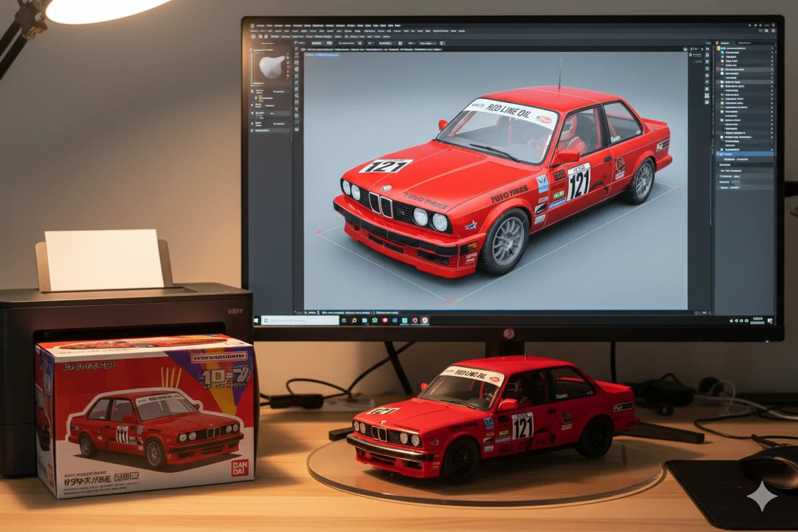Open the notification center icon on the taskbar
Screen dimensions: 798x532
770,320
